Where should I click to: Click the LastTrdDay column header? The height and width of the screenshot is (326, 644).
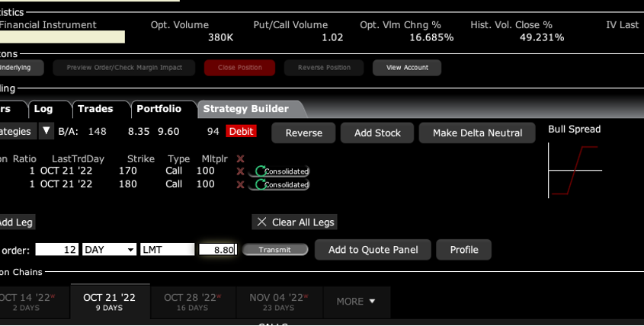[78, 159]
